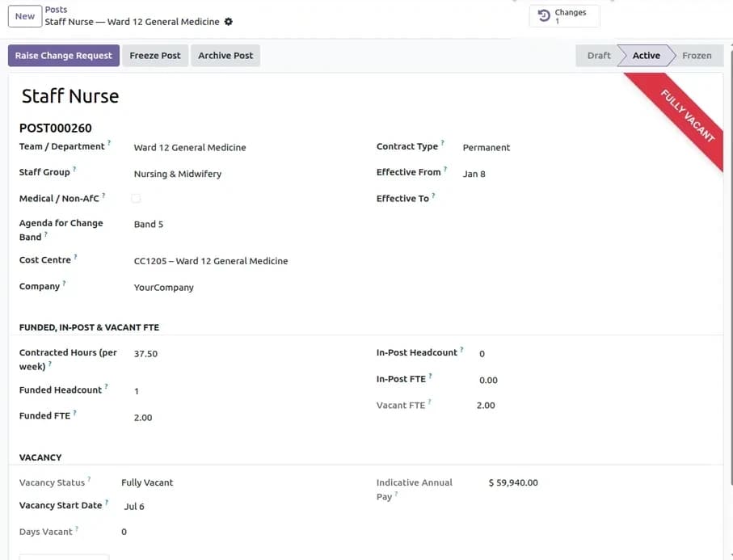Open the gear actions menu beside record title
733x560 pixels.
coord(228,22)
